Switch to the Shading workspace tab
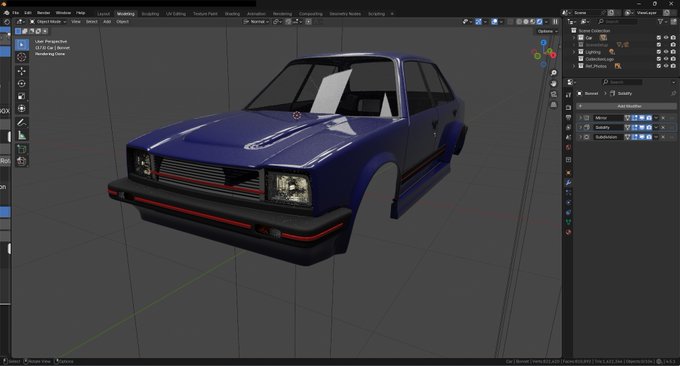This screenshot has width=680, height=366. click(232, 14)
